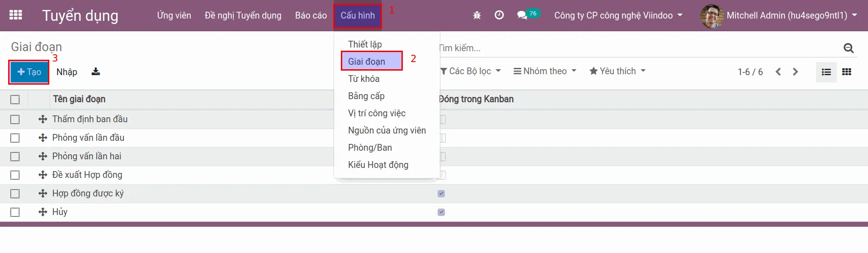This screenshot has width=868, height=253.
Task: Open the Ứng viên menu
Action: 174,15
